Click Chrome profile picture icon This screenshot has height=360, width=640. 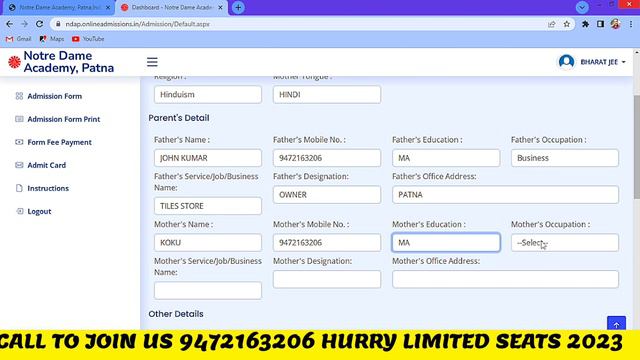(x=616, y=24)
